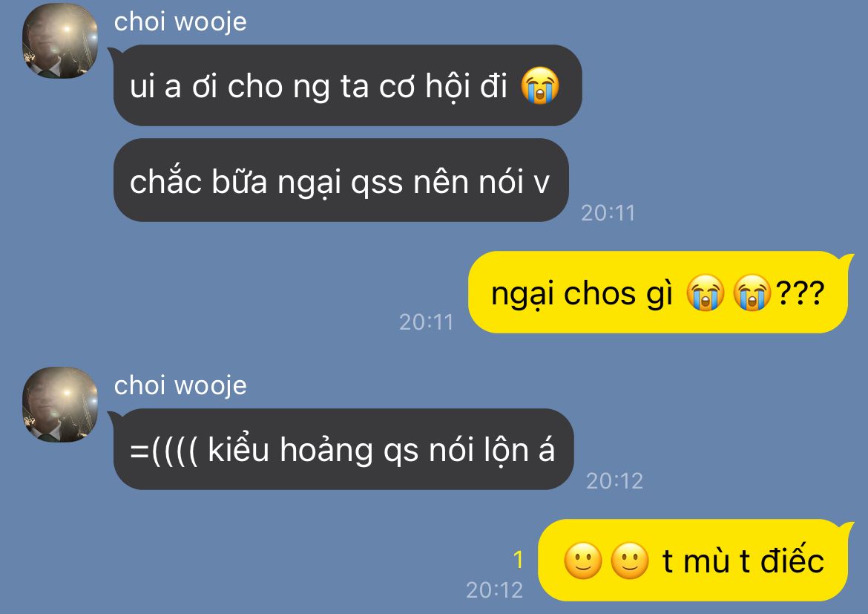Click the first smiley emoji in the last message
The image size is (868, 614).
tap(583, 561)
